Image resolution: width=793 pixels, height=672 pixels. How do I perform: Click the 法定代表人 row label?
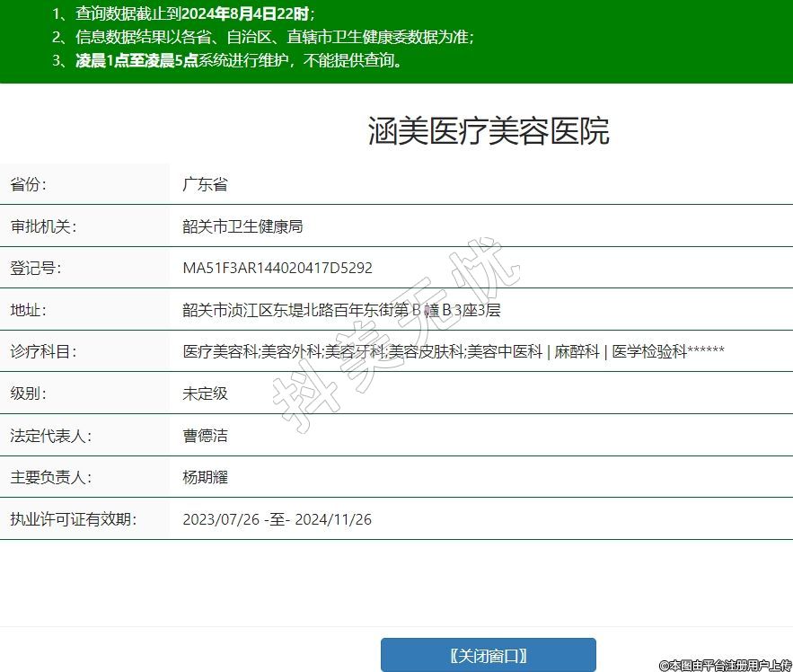point(50,436)
